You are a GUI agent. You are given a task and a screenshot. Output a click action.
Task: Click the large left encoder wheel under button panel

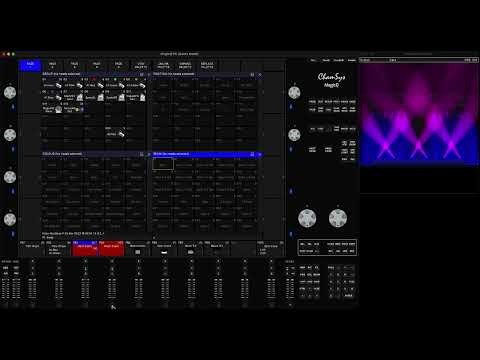tap(307, 218)
